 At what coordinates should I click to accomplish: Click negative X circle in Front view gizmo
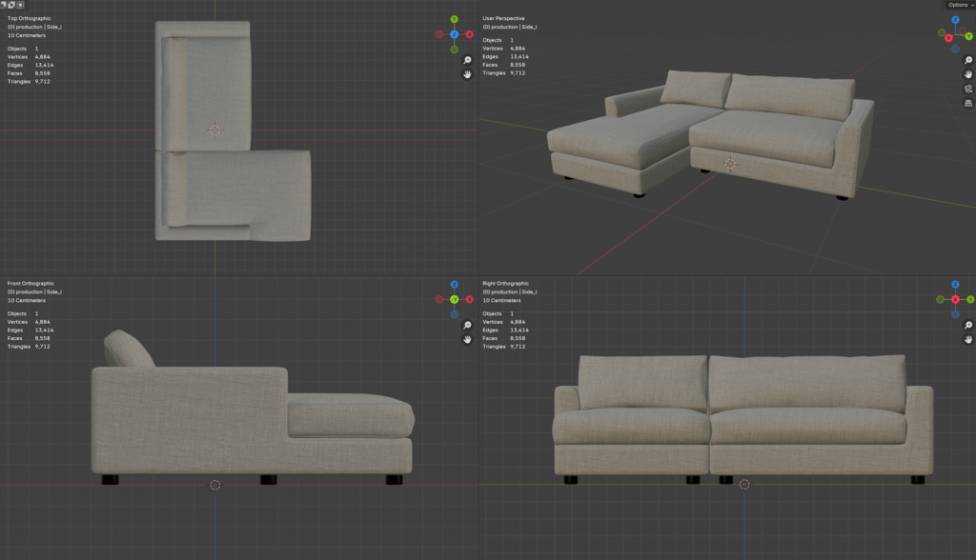coord(438,299)
